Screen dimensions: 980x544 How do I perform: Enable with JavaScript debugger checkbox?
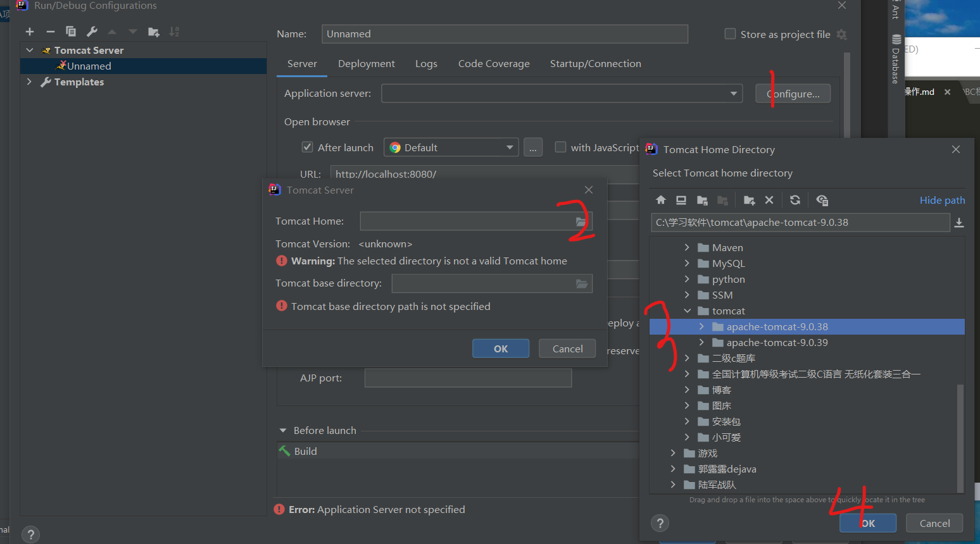coord(560,147)
